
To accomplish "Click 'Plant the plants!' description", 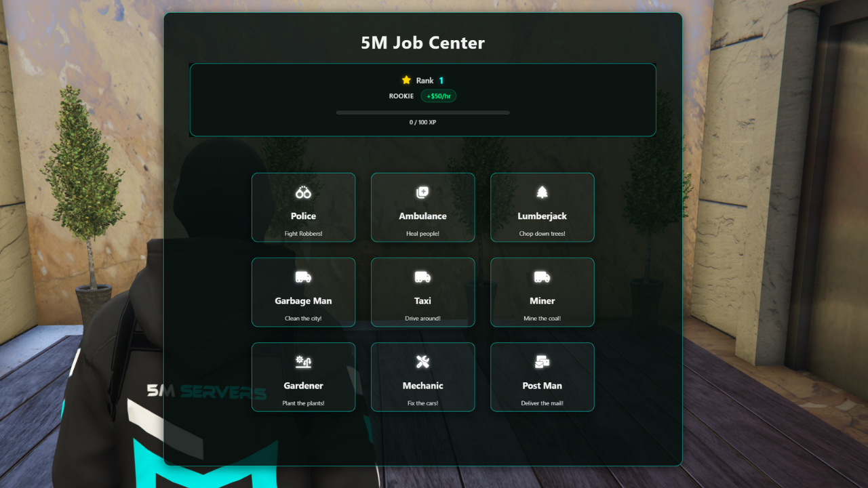I will [303, 403].
